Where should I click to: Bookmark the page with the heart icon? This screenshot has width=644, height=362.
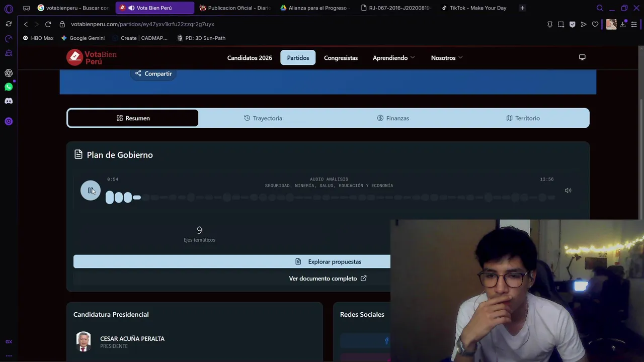595,24
